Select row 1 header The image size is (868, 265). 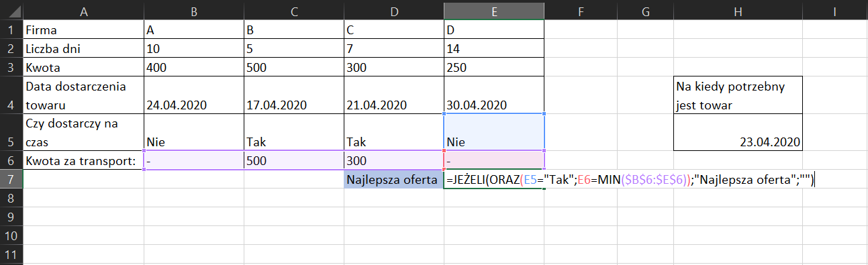[11, 30]
